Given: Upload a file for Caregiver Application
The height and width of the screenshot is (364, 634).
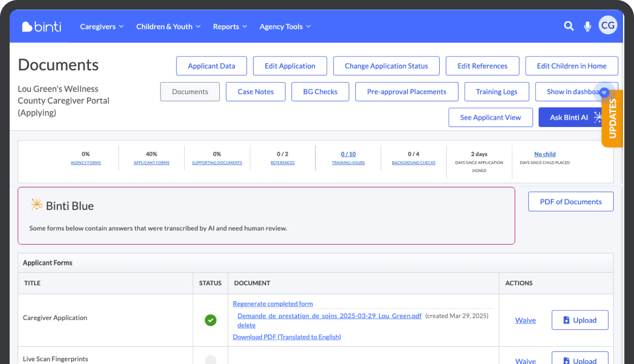Looking at the screenshot, I should tap(580, 320).
